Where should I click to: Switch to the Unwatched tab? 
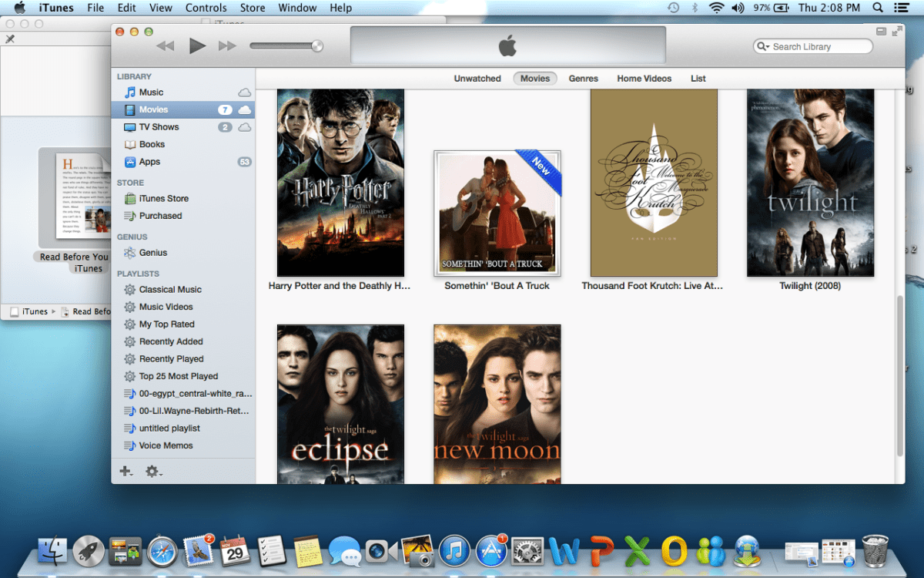477,79
